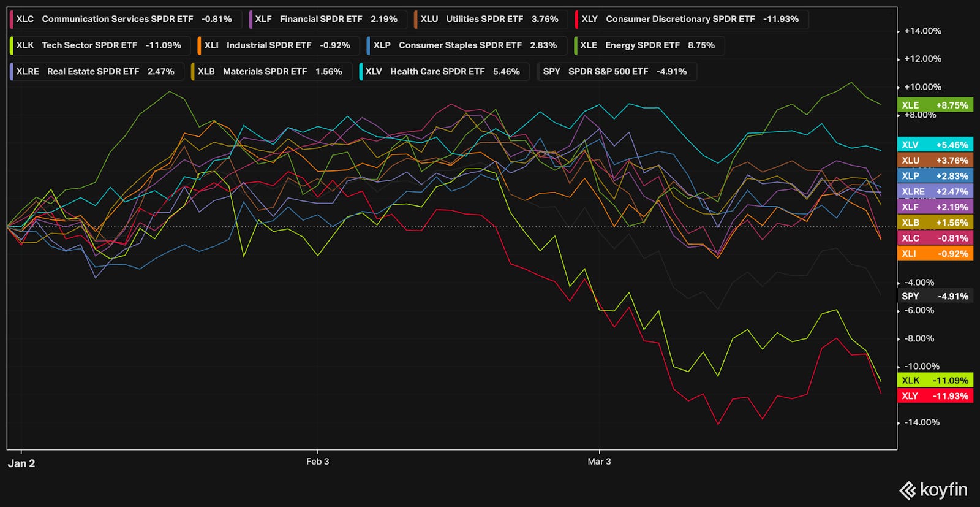Image resolution: width=980 pixels, height=507 pixels.
Task: Select the XLY Consumer Discretionary legend chip
Action: [x=692, y=19]
